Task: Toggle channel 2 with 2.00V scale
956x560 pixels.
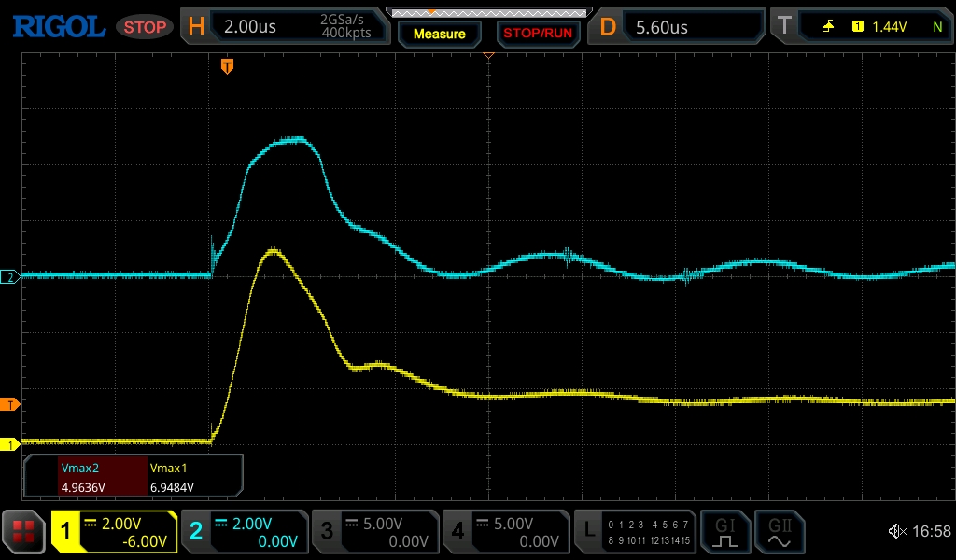Action: tap(245, 532)
